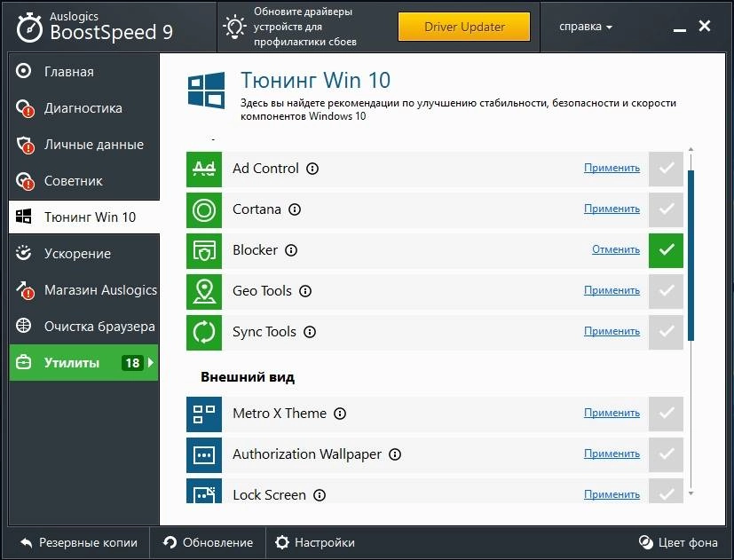
Task: Minimize the BoostSpeed window
Action: (x=680, y=28)
